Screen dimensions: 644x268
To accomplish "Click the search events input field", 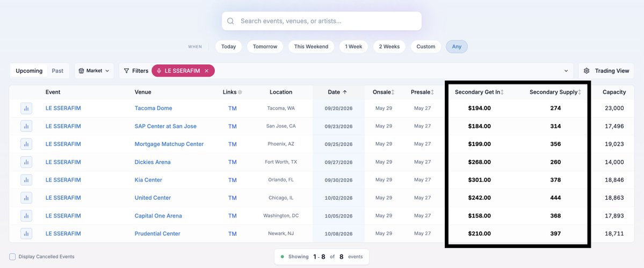I will click(322, 21).
